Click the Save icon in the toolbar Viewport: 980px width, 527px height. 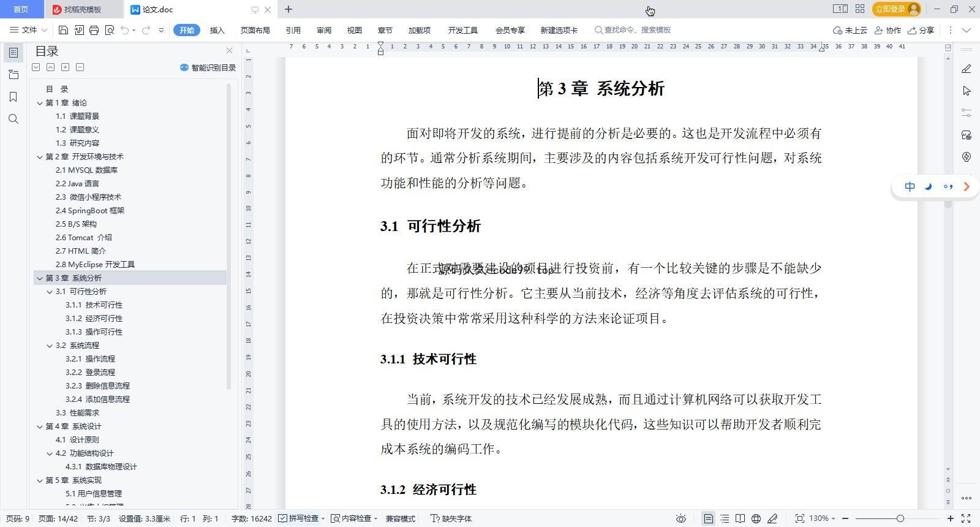[x=63, y=30]
